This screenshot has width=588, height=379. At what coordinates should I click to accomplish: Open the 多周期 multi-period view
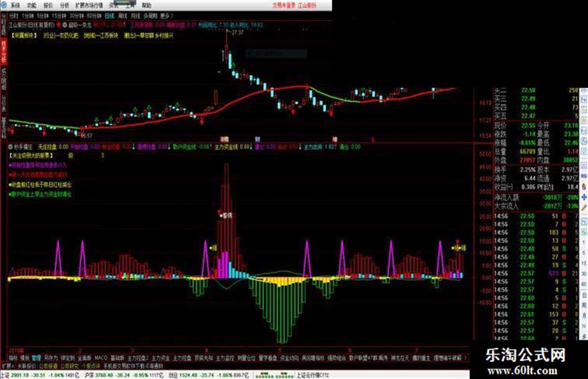coord(150,16)
